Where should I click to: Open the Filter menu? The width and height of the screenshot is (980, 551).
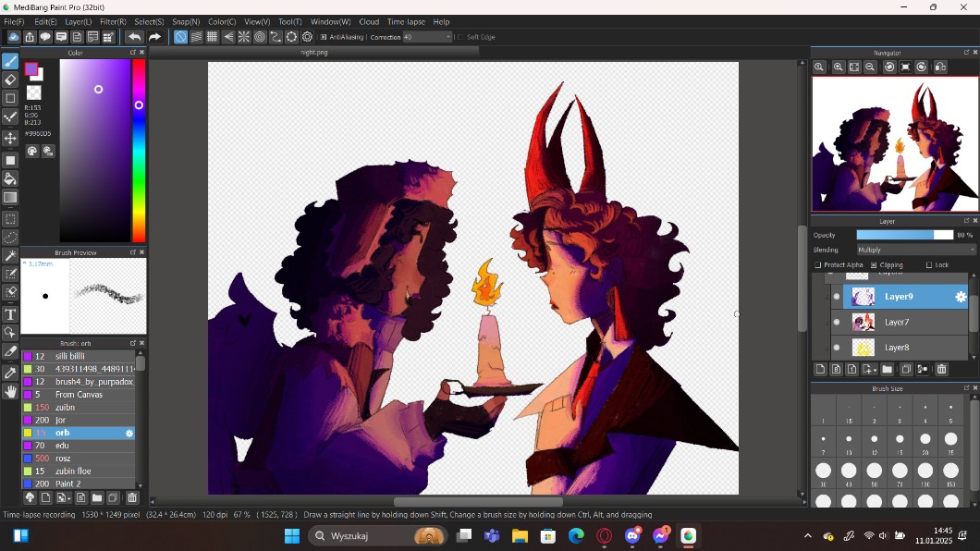pyautogui.click(x=113, y=21)
